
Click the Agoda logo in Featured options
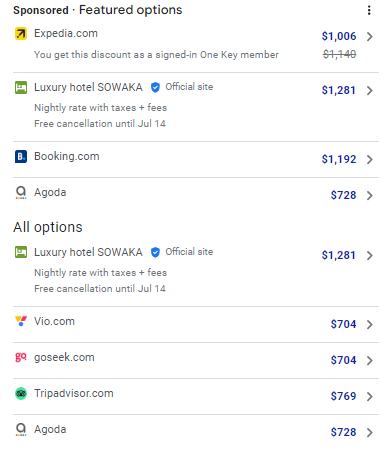[21, 193]
